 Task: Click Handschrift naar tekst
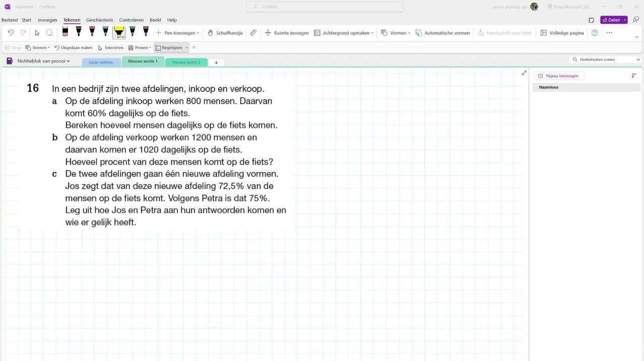[x=504, y=33]
